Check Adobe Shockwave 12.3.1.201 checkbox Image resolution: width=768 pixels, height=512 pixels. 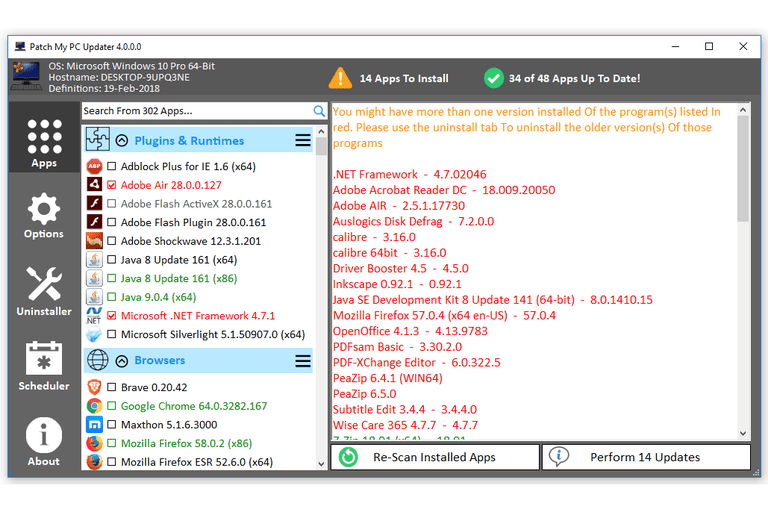(x=112, y=241)
